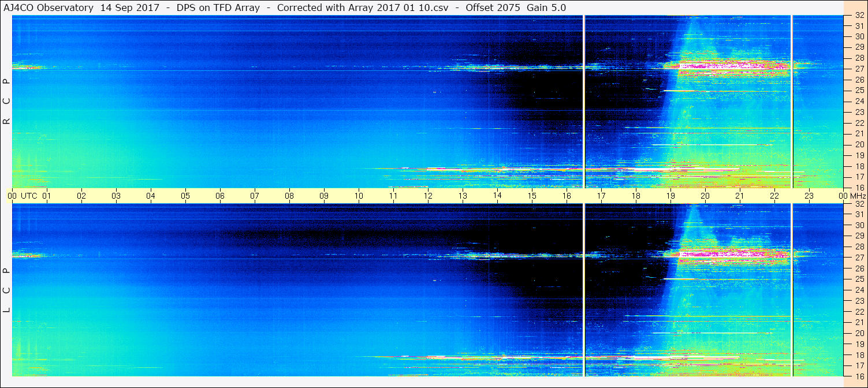This screenshot has width=868, height=388.
Task: Click the '14' hour tick label
Action: click(x=497, y=196)
